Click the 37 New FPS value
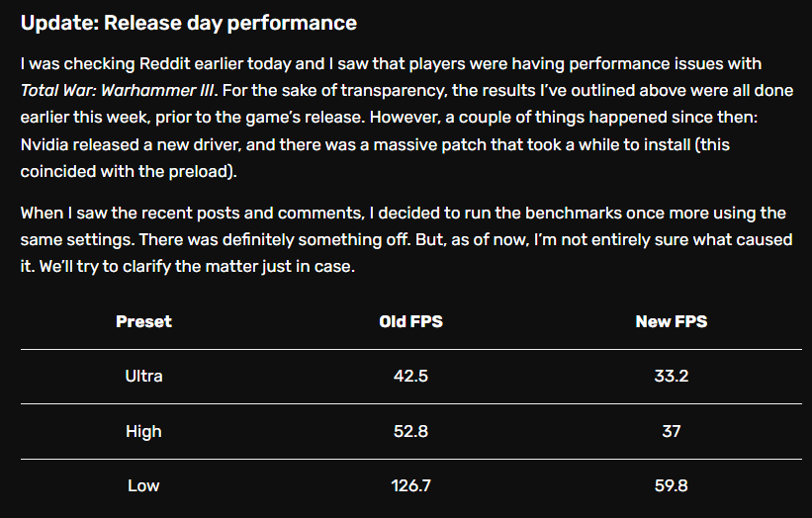 pyautogui.click(x=672, y=431)
